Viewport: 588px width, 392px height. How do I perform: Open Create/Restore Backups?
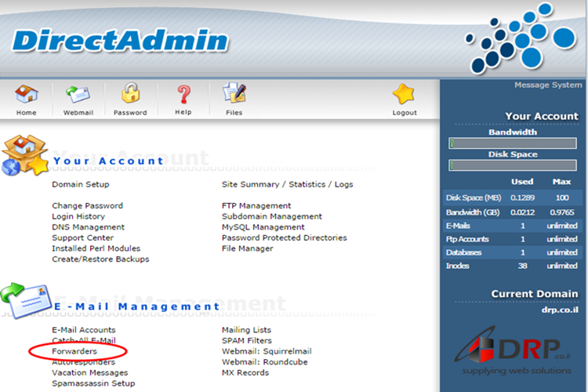click(x=100, y=259)
